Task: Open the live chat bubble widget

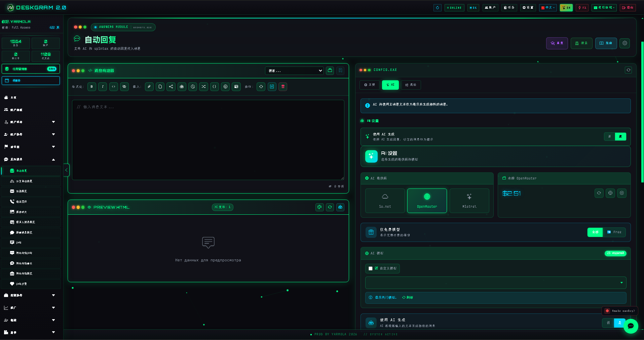Action: (x=631, y=326)
